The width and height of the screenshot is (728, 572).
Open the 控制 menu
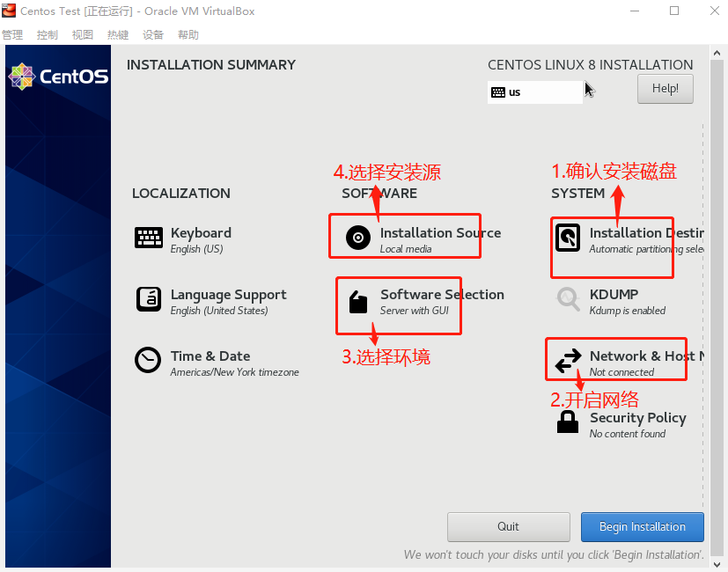(48, 35)
